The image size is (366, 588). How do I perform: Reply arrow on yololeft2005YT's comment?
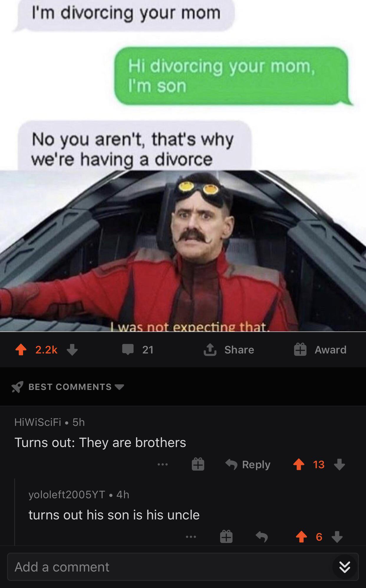click(x=262, y=537)
